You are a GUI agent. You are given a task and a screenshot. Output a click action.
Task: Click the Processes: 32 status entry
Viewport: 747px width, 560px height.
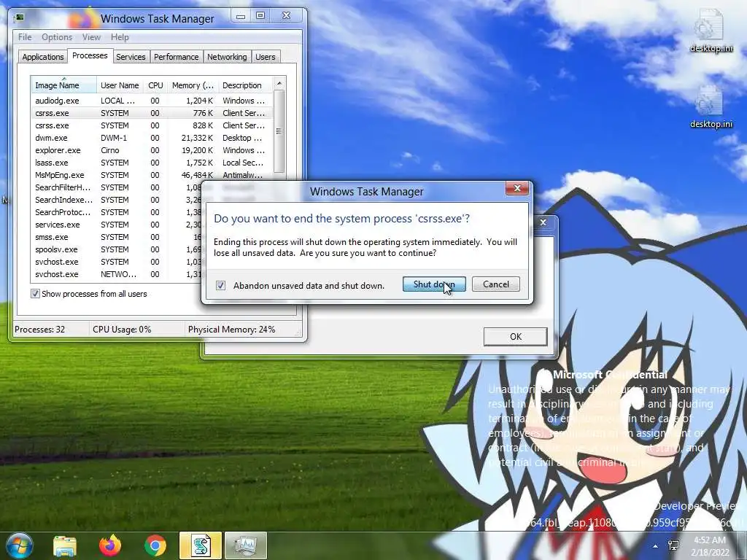[40, 329]
